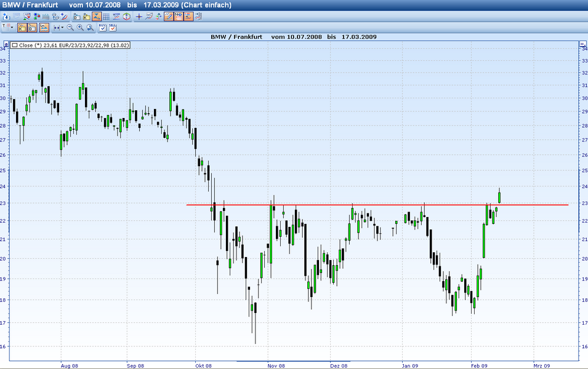The height and width of the screenshot is (369, 588).
Task: Click the chart with horizontal lines icon
Action: [116, 17]
